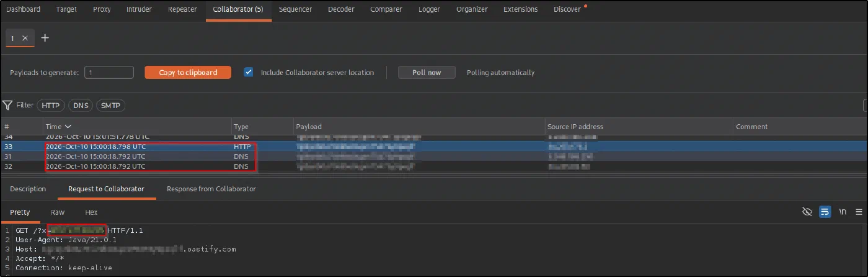The height and width of the screenshot is (277, 868).
Task: Sort by Source IP address column header
Action: coord(639,127)
